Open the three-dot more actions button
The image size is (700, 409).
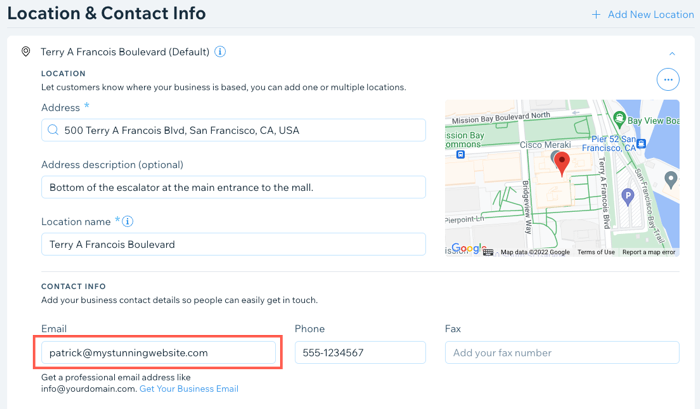click(668, 79)
